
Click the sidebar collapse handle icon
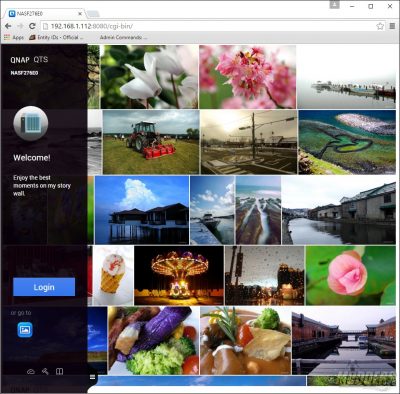[92, 377]
